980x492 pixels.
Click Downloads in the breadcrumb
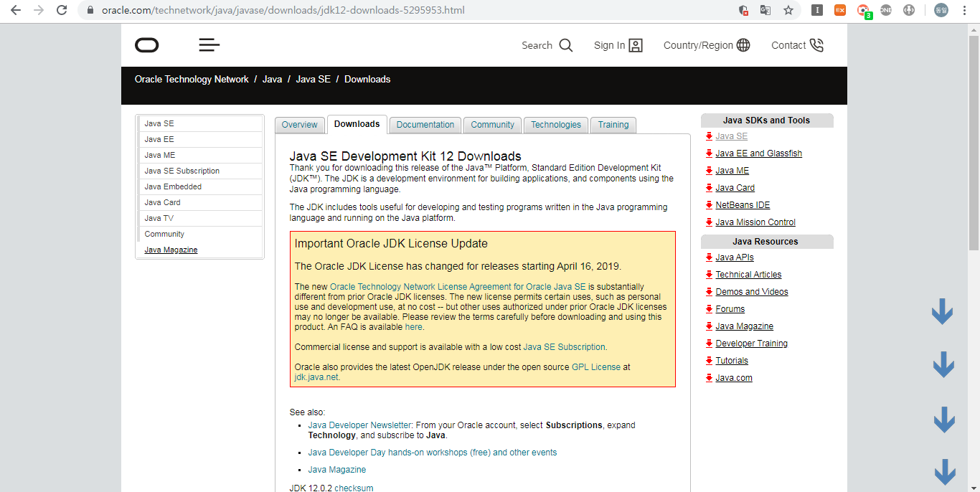point(367,80)
